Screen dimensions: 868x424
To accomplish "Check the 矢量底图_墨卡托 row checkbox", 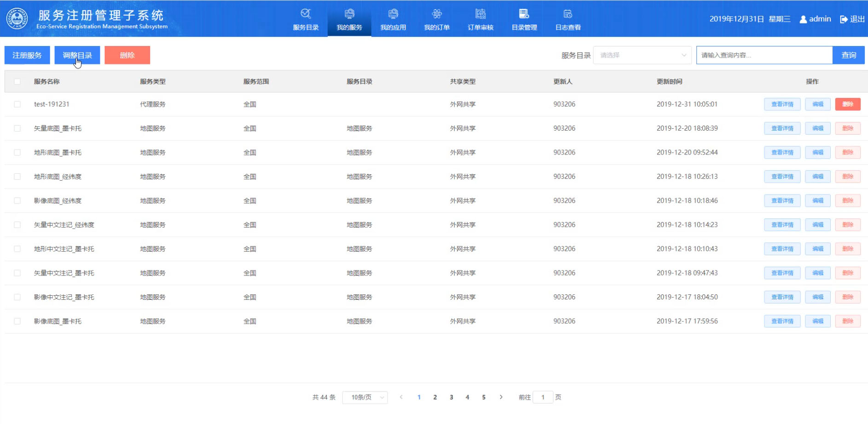I will click(x=17, y=128).
